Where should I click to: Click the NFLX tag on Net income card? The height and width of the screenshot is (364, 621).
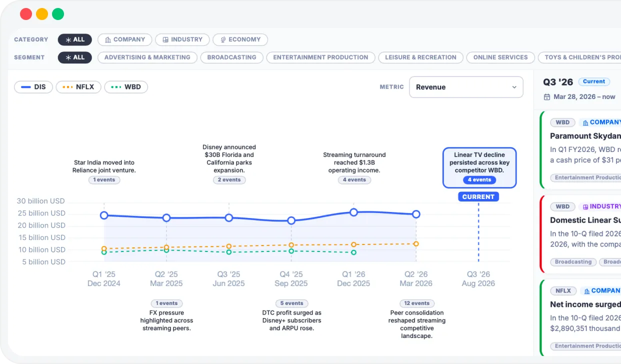point(563,290)
